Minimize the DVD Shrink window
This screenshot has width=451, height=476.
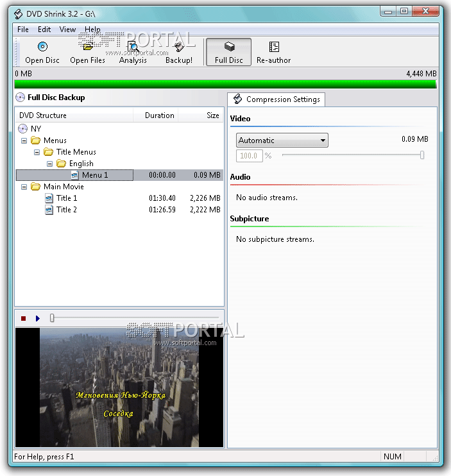[x=388, y=12]
